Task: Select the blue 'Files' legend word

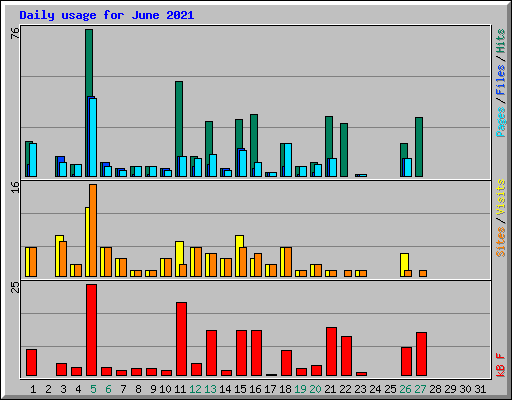Action: coord(500,80)
